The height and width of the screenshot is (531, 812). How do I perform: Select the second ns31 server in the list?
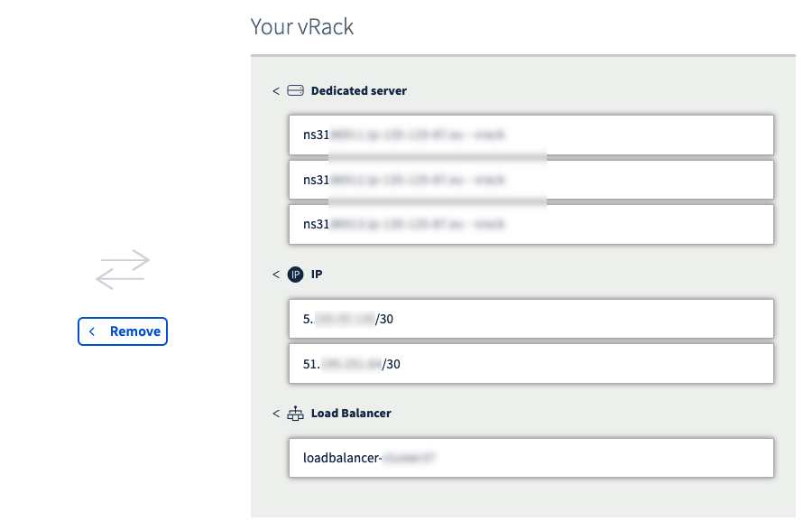(531, 180)
